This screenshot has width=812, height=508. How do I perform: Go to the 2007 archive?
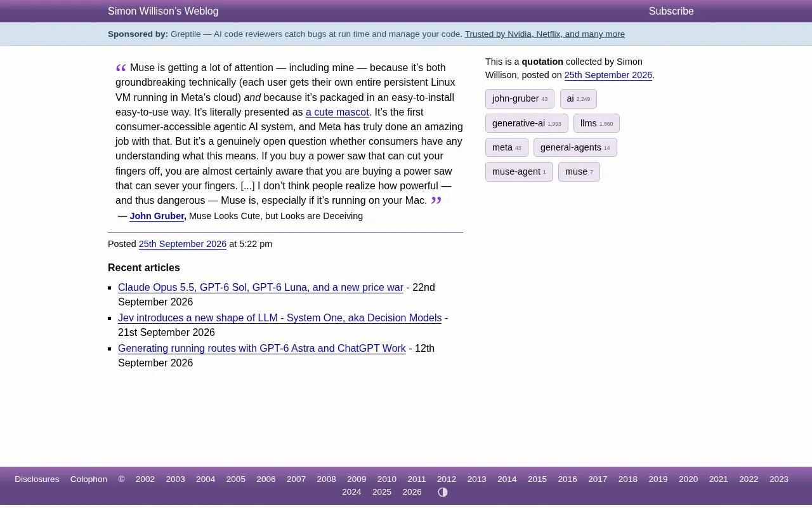296,479
